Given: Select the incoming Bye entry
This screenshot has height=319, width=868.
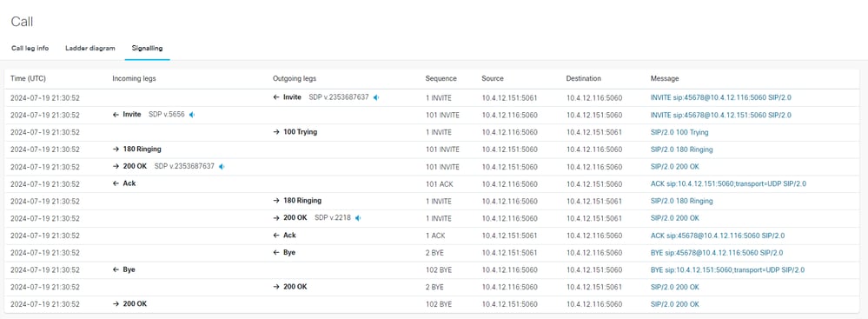Looking at the screenshot, I should (x=124, y=269).
